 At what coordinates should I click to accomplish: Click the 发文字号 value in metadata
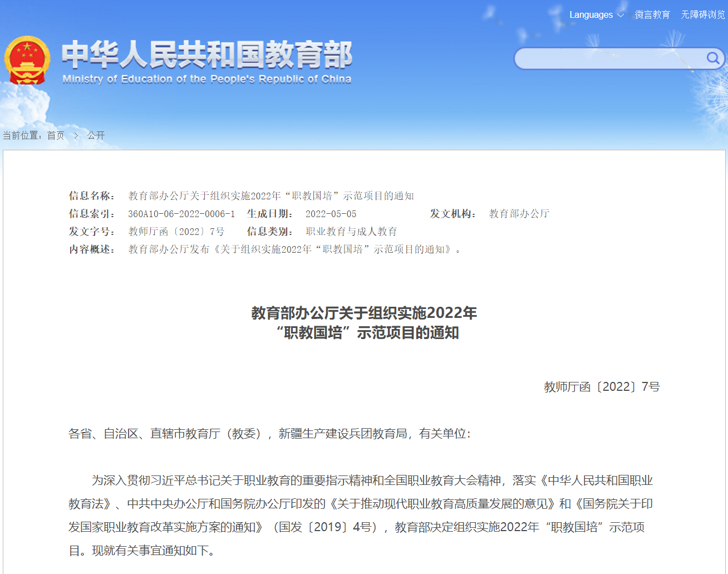click(x=176, y=232)
